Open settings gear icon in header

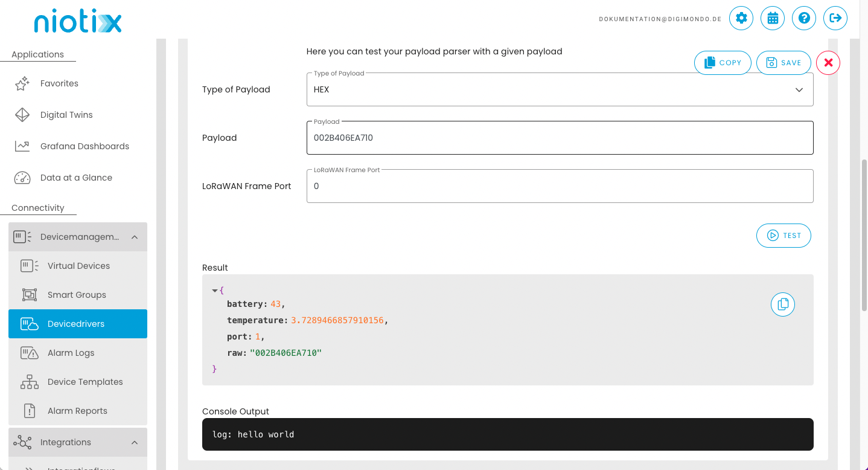pos(741,18)
